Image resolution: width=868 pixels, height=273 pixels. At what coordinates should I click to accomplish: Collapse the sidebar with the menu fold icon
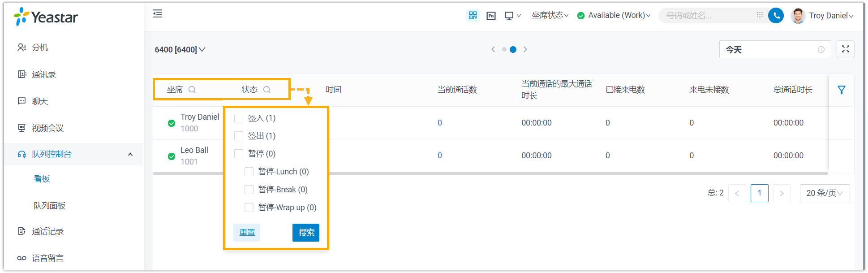158,14
